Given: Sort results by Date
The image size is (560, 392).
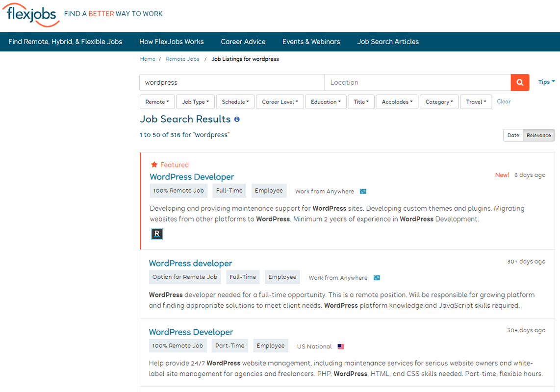Looking at the screenshot, I should 513,135.
